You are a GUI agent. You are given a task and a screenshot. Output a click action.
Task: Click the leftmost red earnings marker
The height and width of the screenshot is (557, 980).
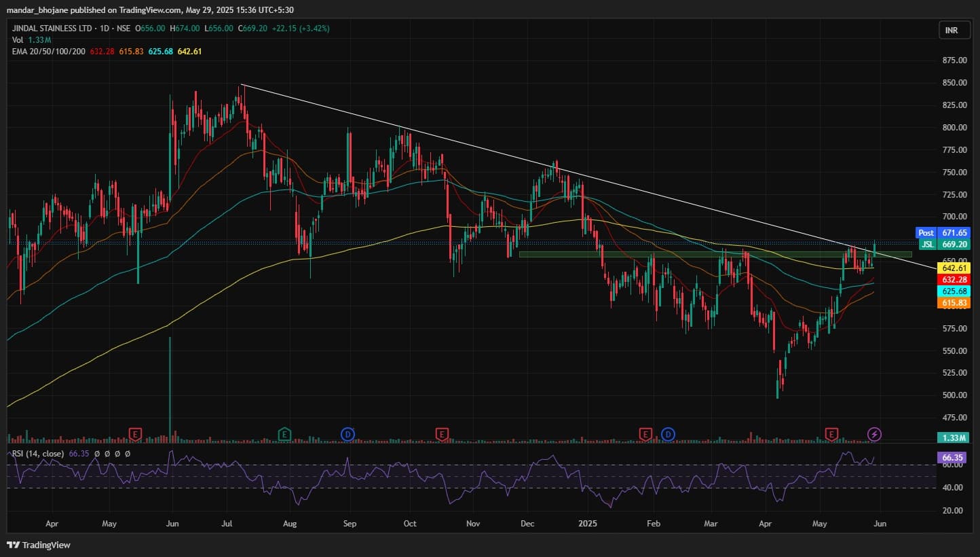pyautogui.click(x=136, y=433)
